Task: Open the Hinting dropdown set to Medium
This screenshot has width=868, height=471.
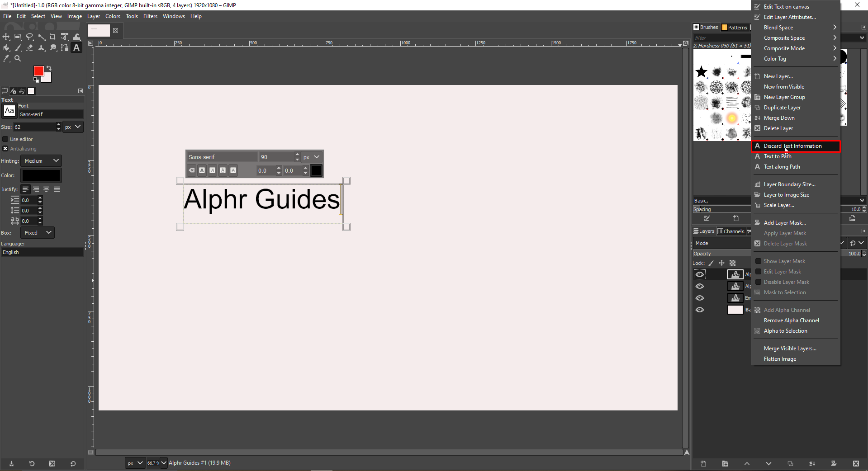Action: 41,161
